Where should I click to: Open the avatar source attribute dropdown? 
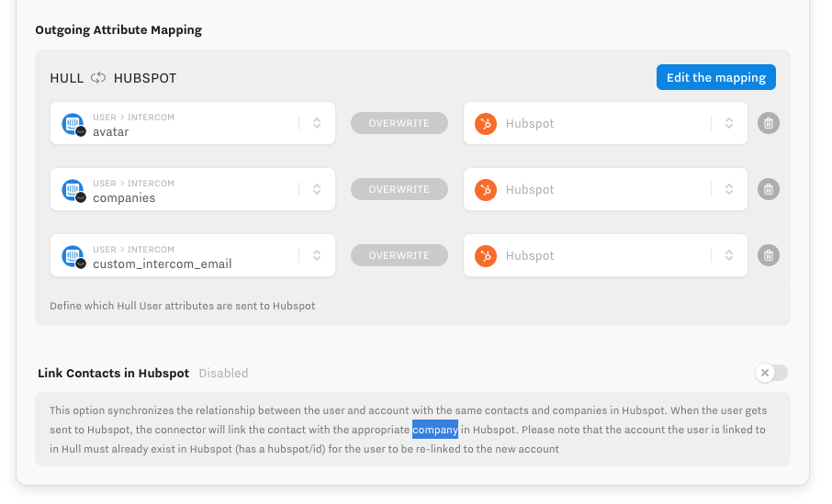click(x=317, y=123)
